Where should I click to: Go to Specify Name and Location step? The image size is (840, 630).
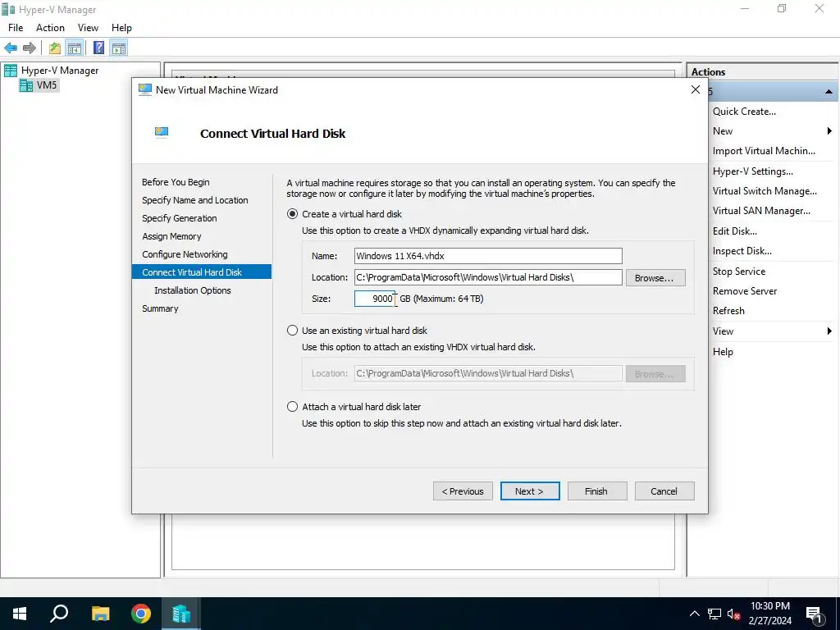tap(195, 200)
